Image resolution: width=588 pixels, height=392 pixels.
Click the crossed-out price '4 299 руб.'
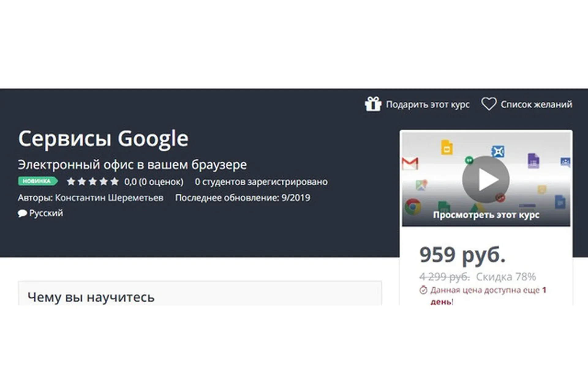point(444,277)
